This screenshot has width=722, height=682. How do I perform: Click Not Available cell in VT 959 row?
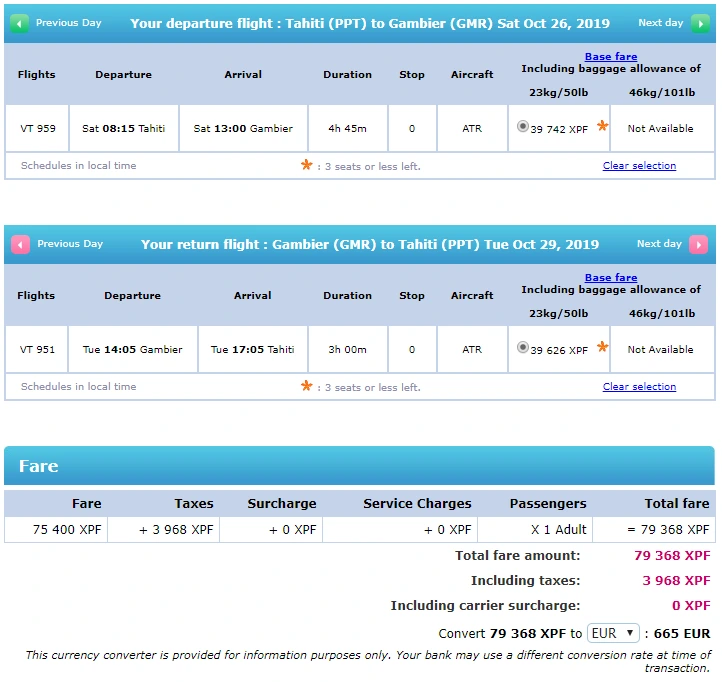pyautogui.click(x=661, y=128)
